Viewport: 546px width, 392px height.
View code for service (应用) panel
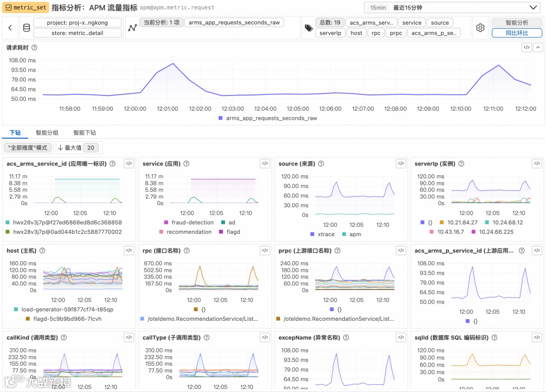[x=265, y=164]
